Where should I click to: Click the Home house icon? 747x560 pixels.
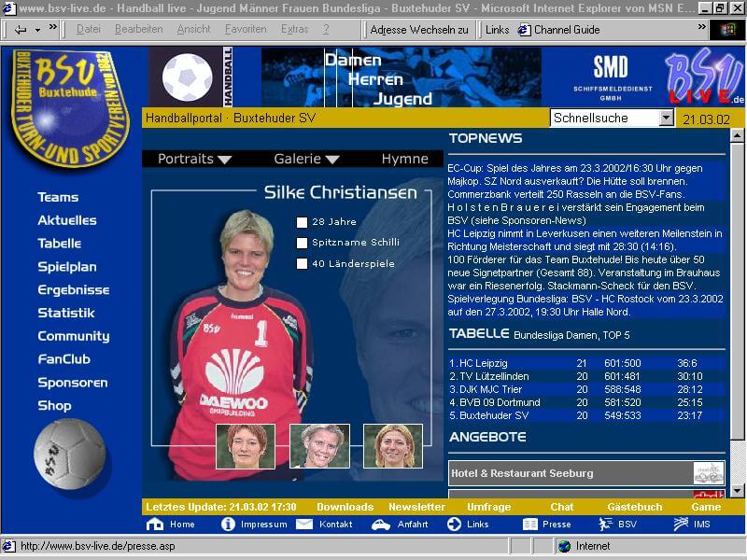[x=155, y=525]
